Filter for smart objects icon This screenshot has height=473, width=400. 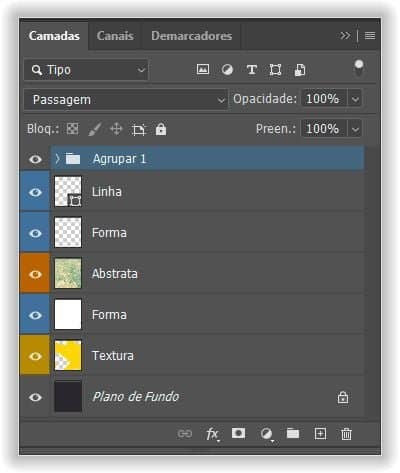point(300,70)
